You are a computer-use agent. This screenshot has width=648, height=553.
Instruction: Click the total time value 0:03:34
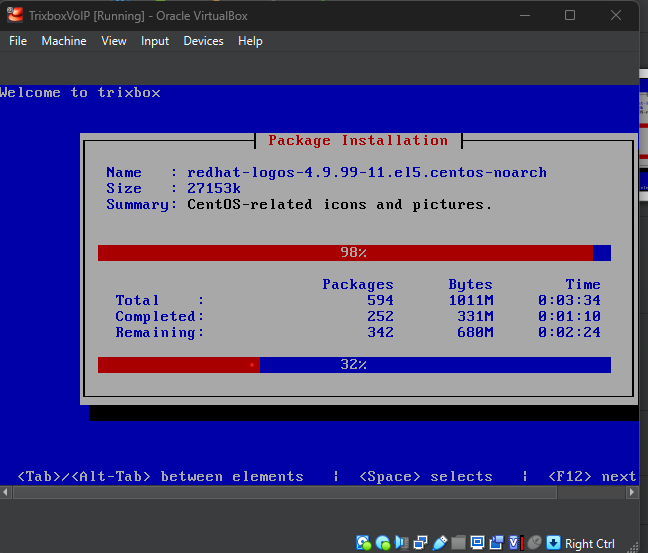point(569,300)
